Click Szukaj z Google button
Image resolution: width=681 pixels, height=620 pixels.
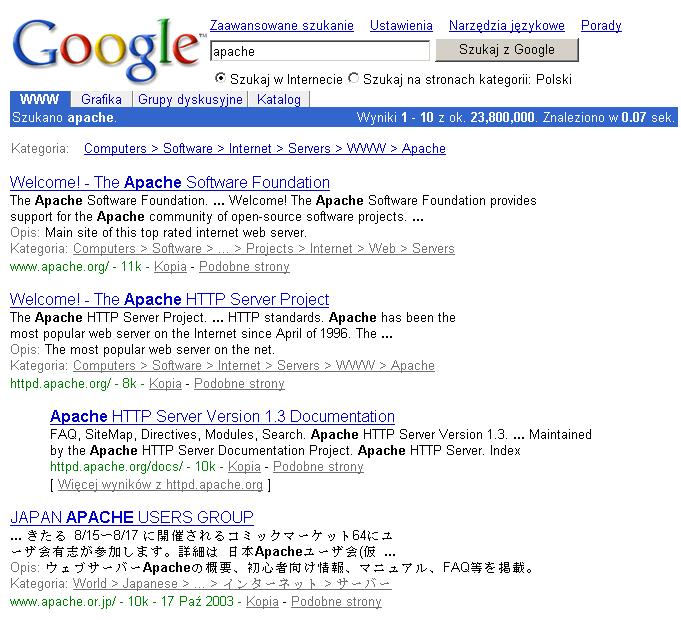pyautogui.click(x=506, y=49)
